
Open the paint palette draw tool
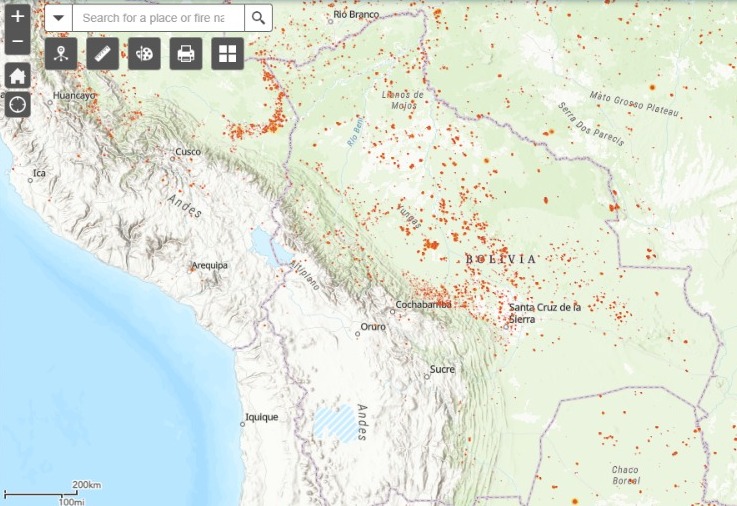click(144, 54)
